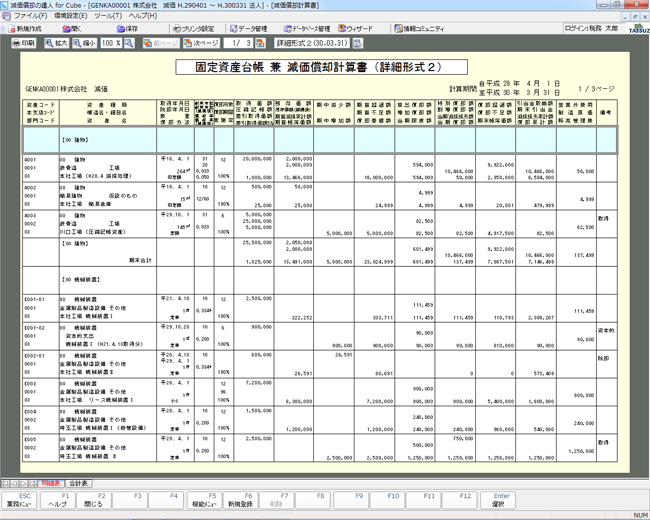Open the ツール(T) menu
Screen dimensions: 650x520
(108, 16)
